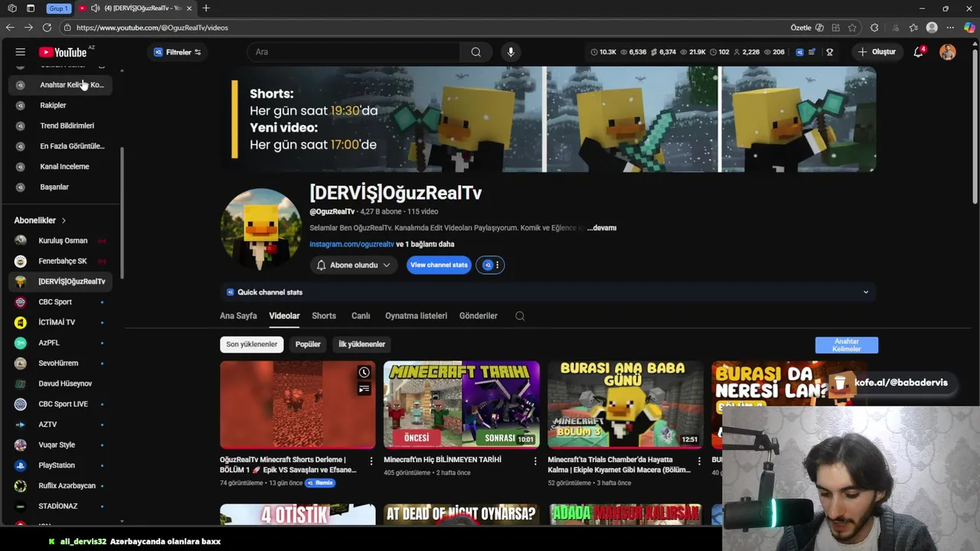Click the vidIQ trophy icon

pos(829,52)
